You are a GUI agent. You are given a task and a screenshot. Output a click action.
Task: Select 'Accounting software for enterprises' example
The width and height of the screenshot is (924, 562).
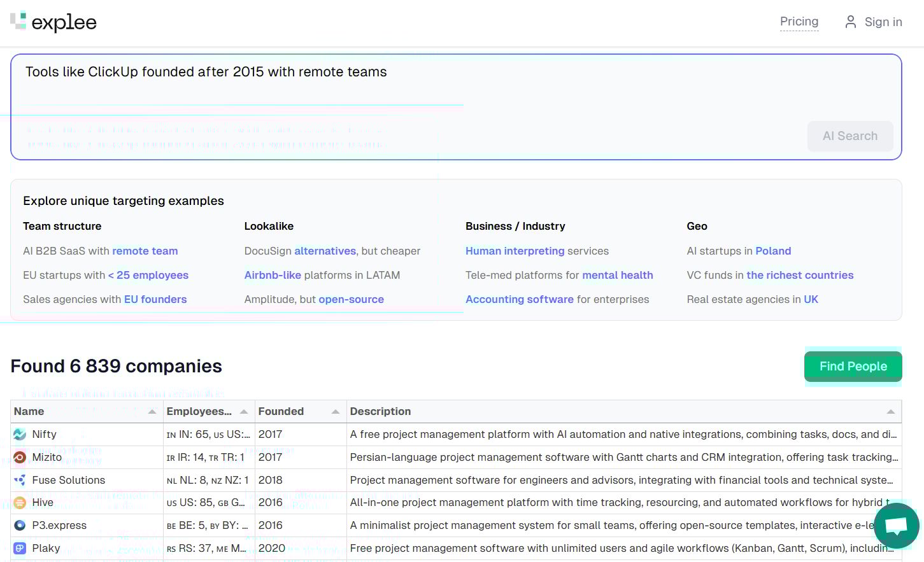coord(557,299)
